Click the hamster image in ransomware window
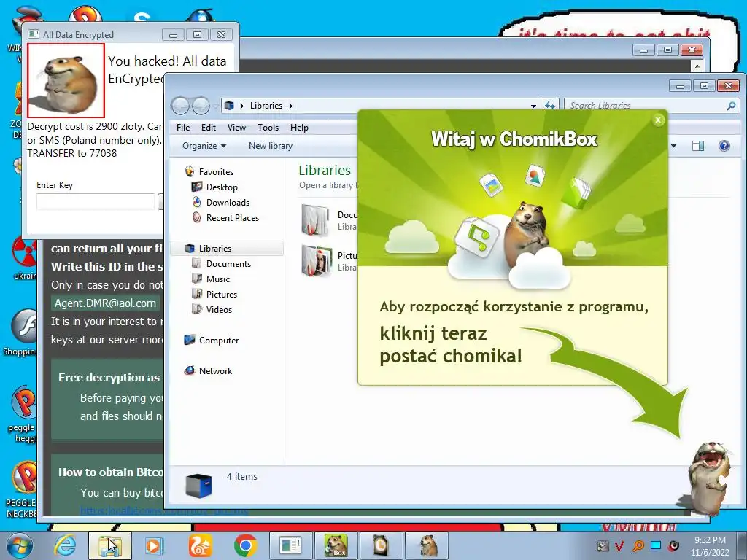The image size is (747, 560). (66, 80)
